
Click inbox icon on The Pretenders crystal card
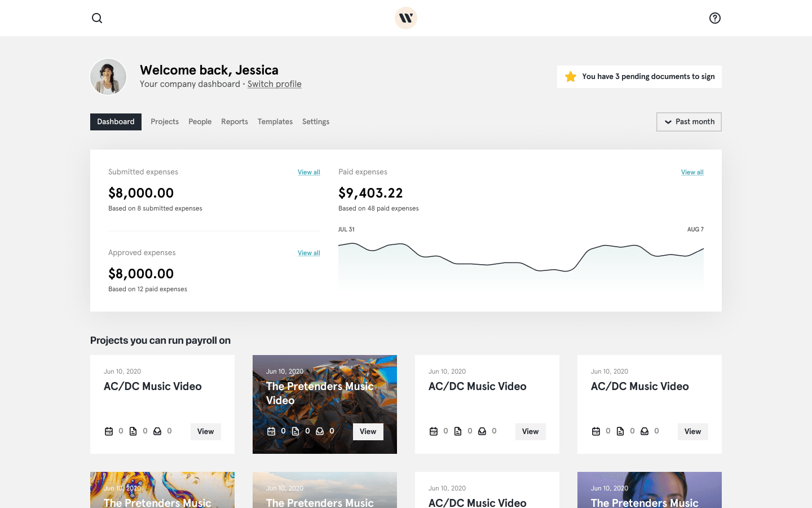coord(320,431)
